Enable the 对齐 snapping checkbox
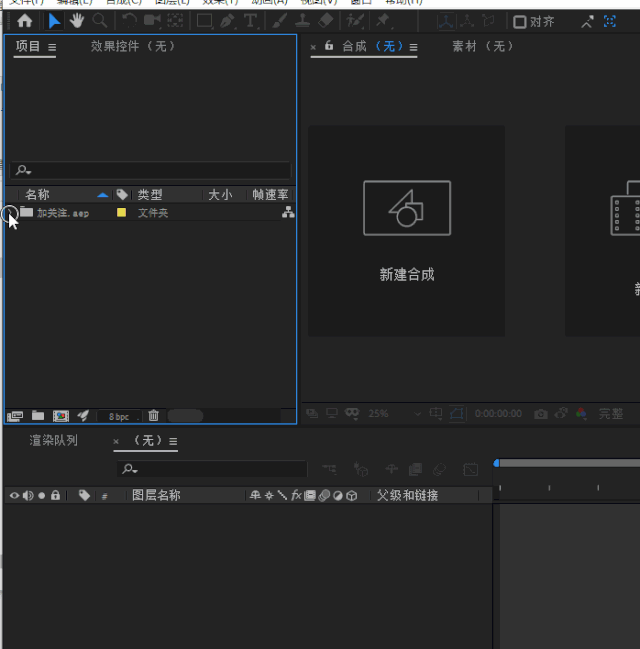 [x=520, y=22]
